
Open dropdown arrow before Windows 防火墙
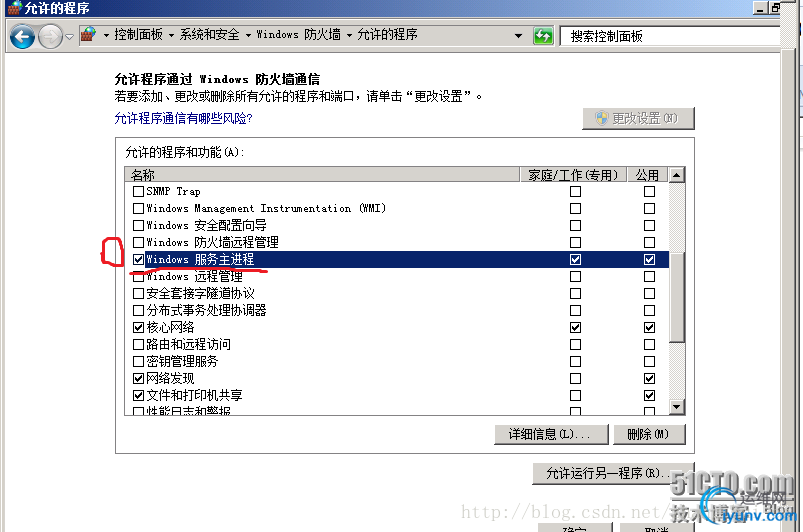point(248,35)
